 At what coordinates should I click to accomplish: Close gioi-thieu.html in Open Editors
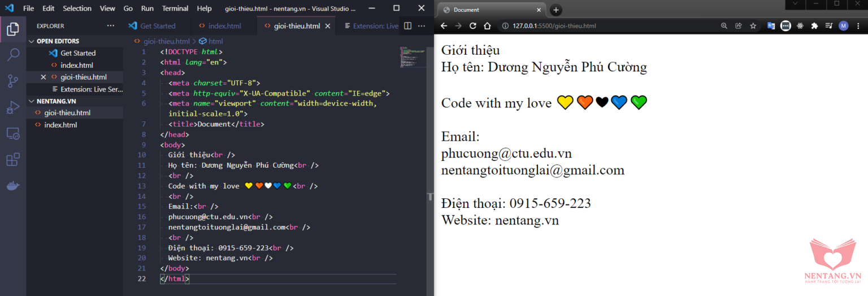point(44,77)
